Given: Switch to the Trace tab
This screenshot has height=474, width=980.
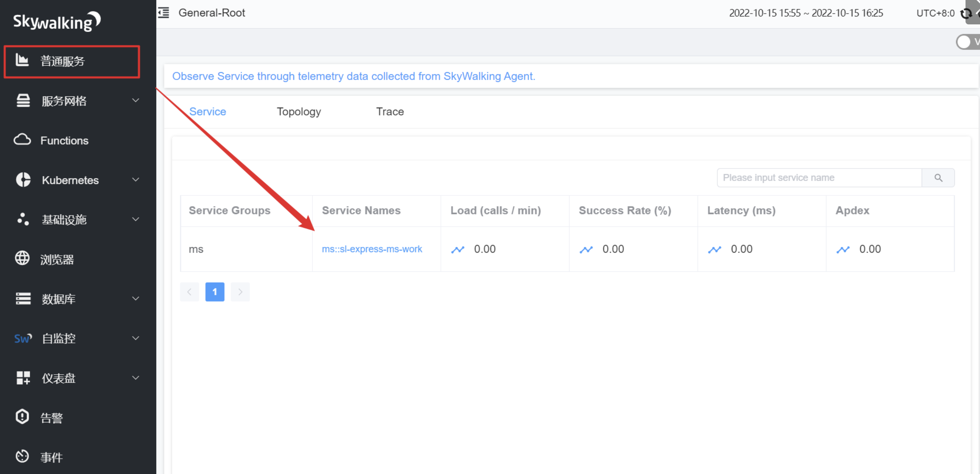Looking at the screenshot, I should (390, 112).
